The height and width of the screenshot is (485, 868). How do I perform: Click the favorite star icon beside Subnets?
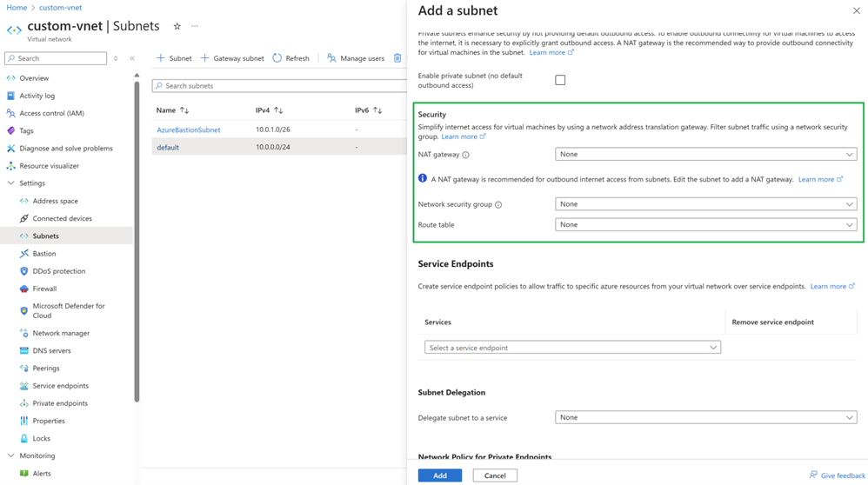pyautogui.click(x=177, y=27)
